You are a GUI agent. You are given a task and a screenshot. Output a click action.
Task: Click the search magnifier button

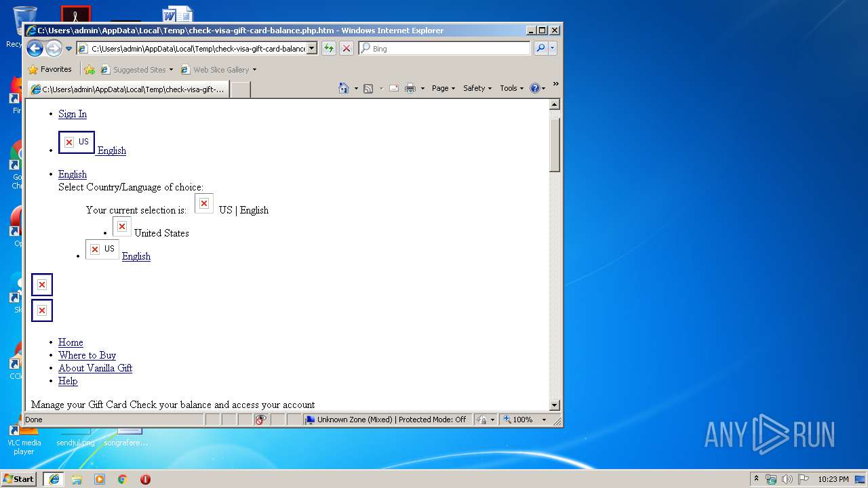click(x=540, y=48)
